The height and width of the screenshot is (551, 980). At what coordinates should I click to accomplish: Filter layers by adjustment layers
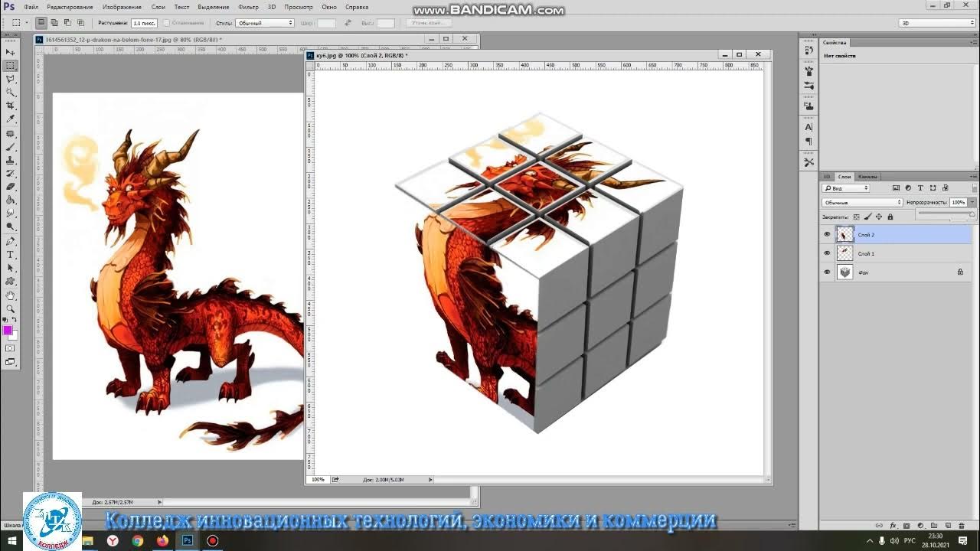(908, 188)
